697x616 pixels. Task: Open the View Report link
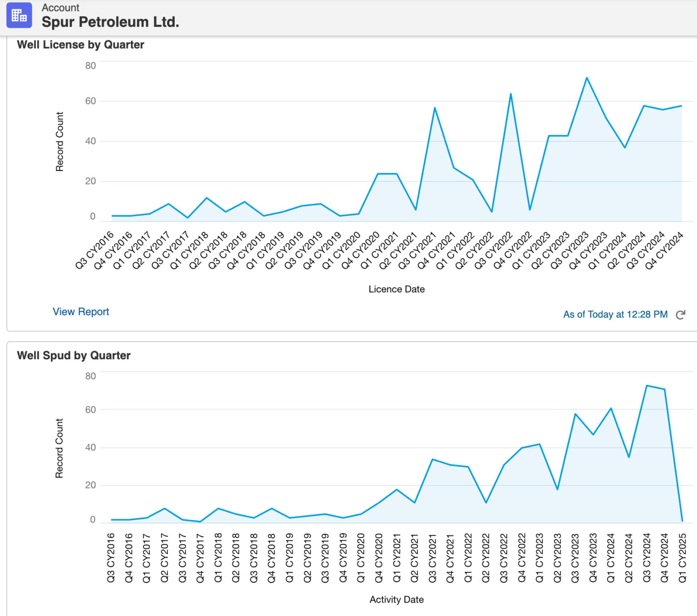80,312
